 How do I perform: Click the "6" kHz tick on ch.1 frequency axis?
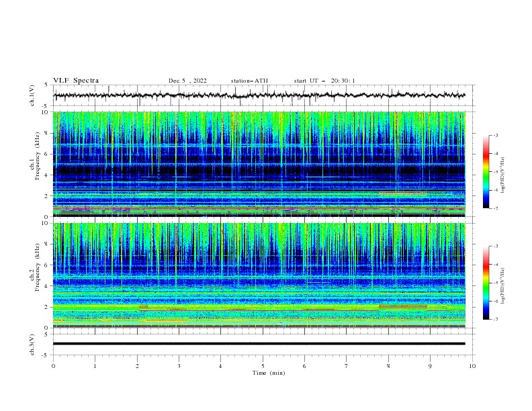[x=48, y=154]
